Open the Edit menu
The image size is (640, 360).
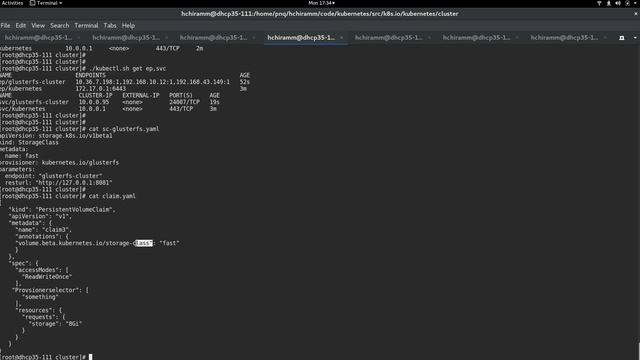click(21, 25)
